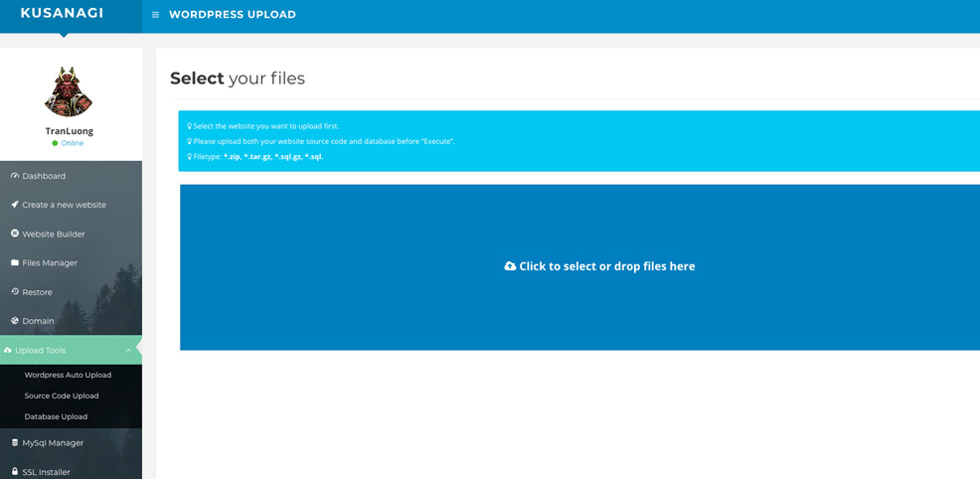Click the 'Select your files' heading
Viewport: 980px width, 479px height.
(x=238, y=79)
